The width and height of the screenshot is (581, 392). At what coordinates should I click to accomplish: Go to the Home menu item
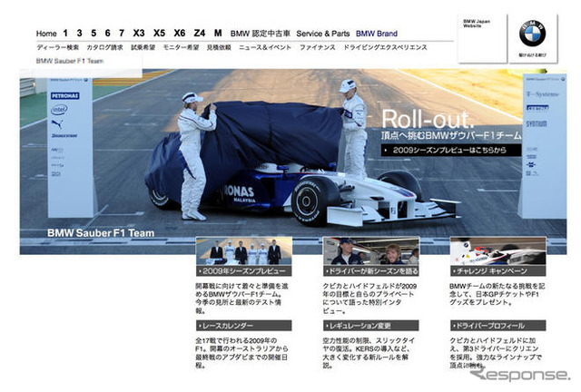pos(46,34)
